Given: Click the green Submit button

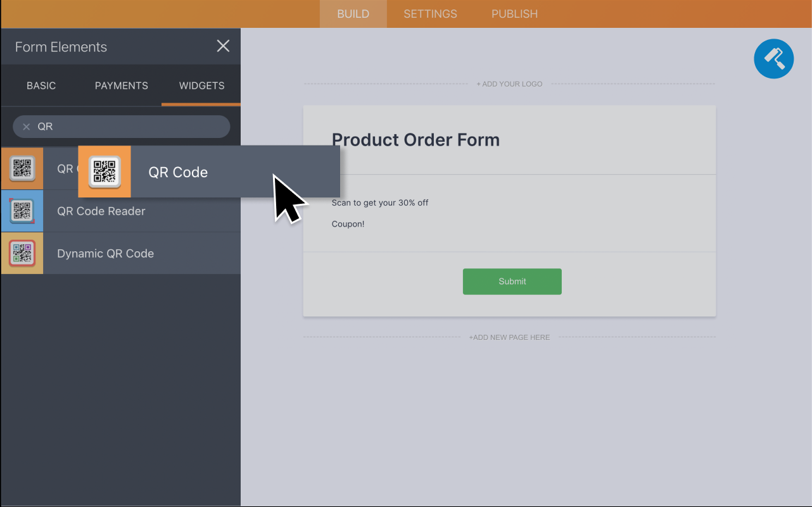Looking at the screenshot, I should [x=512, y=281].
